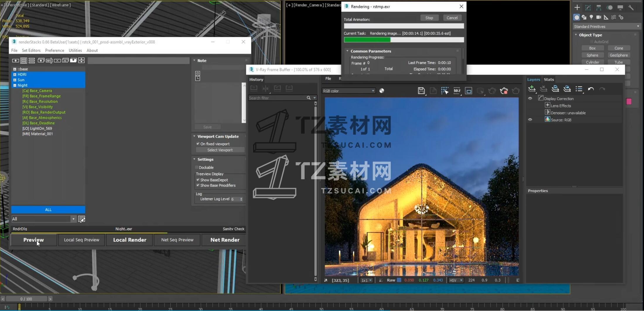Open the Utilities wrench panel icon

631,8
